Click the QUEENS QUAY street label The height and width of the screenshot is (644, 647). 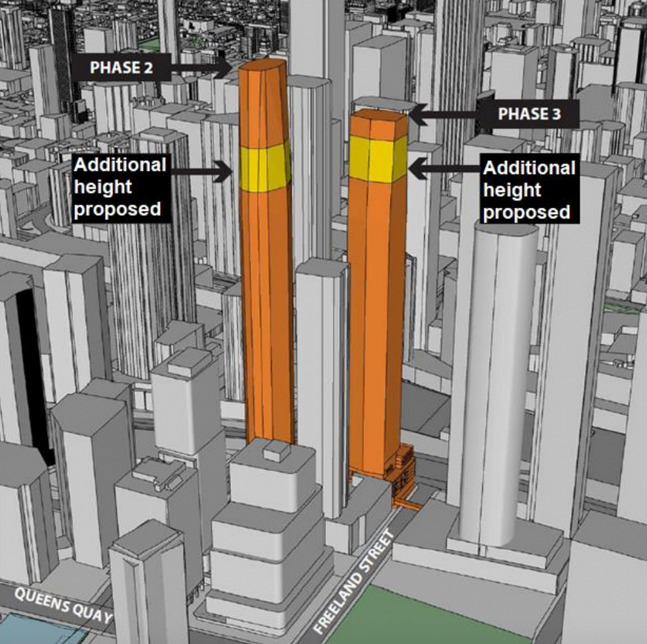[x=63, y=606]
